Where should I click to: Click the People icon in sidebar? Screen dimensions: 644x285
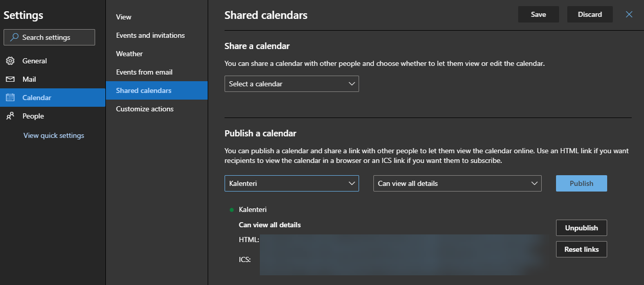tap(10, 116)
